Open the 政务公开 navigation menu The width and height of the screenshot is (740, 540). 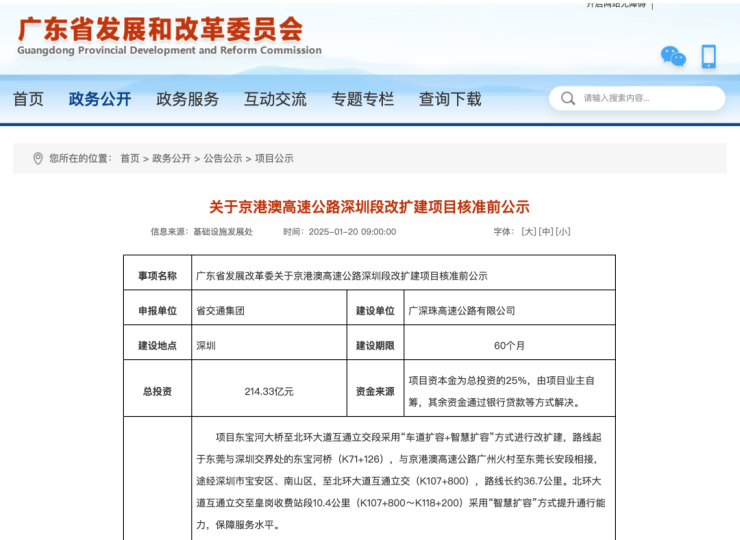coord(100,99)
